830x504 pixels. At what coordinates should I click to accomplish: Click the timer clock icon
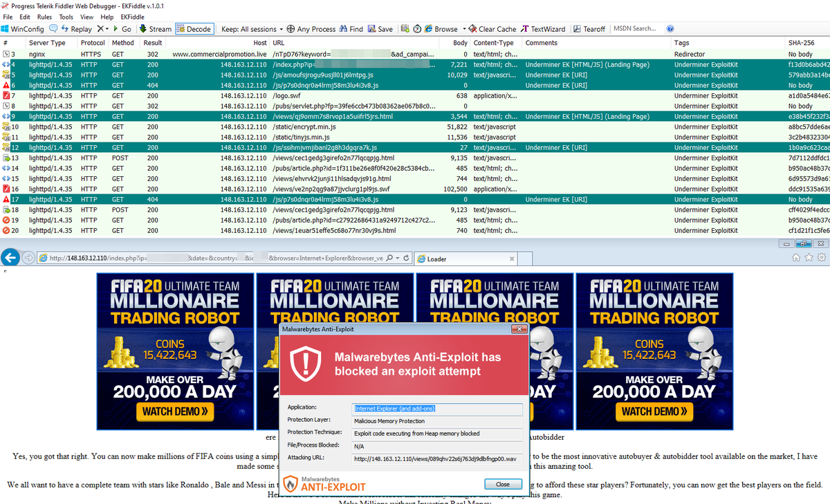418,29
